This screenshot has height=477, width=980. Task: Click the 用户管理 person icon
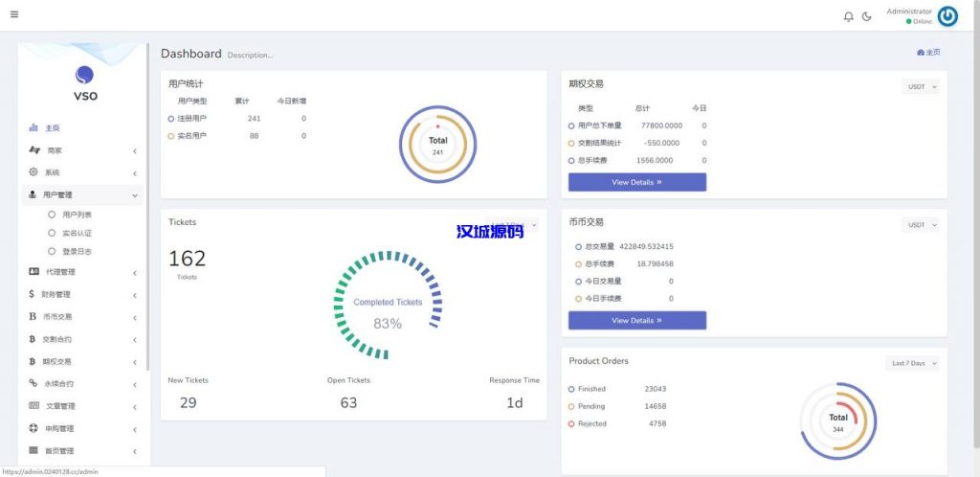(33, 194)
